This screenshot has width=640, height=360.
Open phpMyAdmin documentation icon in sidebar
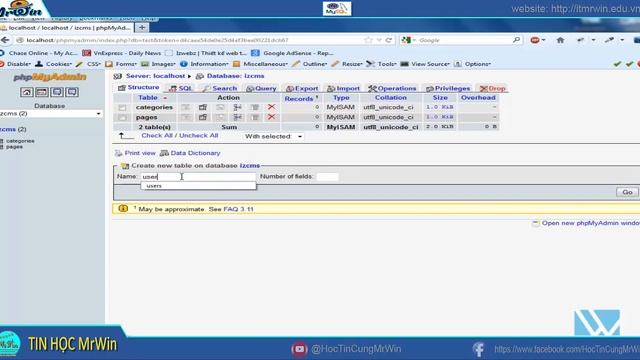(57, 92)
